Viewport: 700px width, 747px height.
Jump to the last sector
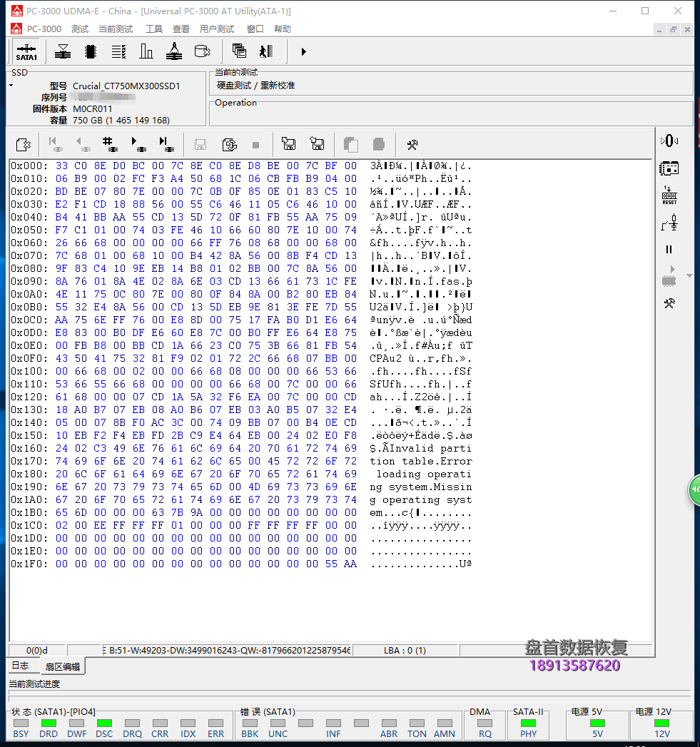(x=166, y=144)
